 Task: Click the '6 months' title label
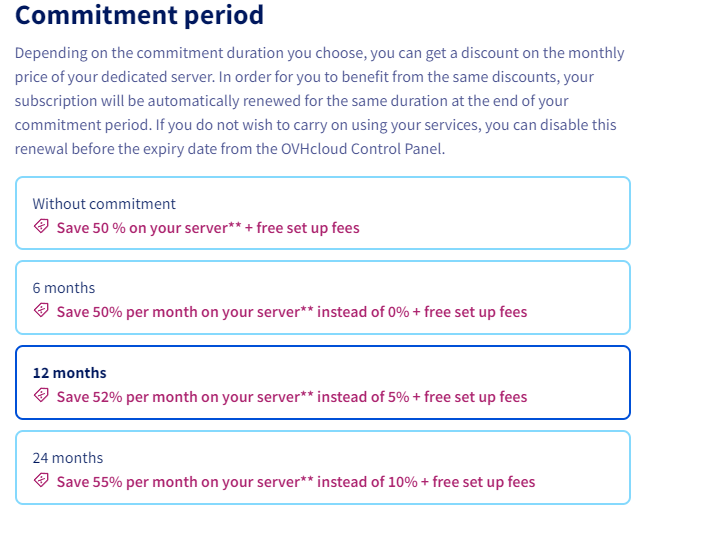click(x=64, y=288)
